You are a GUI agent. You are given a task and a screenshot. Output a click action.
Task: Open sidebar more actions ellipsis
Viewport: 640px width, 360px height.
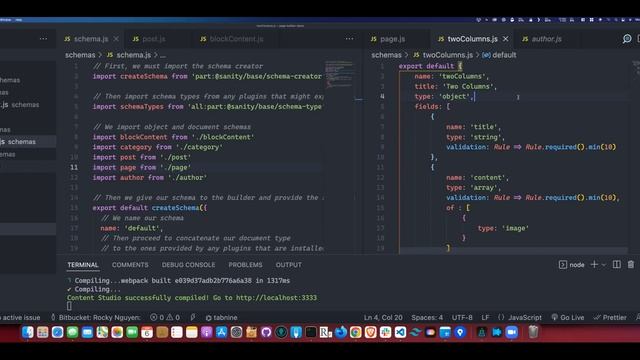click(43, 39)
